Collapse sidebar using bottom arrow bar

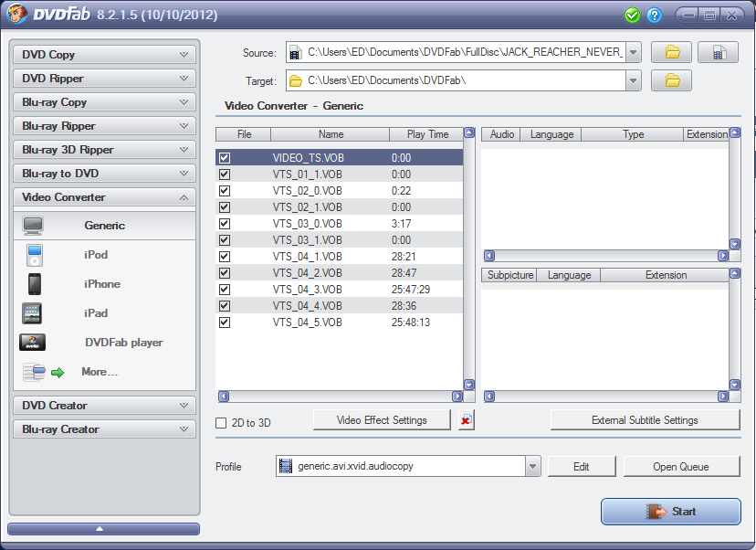[104, 529]
